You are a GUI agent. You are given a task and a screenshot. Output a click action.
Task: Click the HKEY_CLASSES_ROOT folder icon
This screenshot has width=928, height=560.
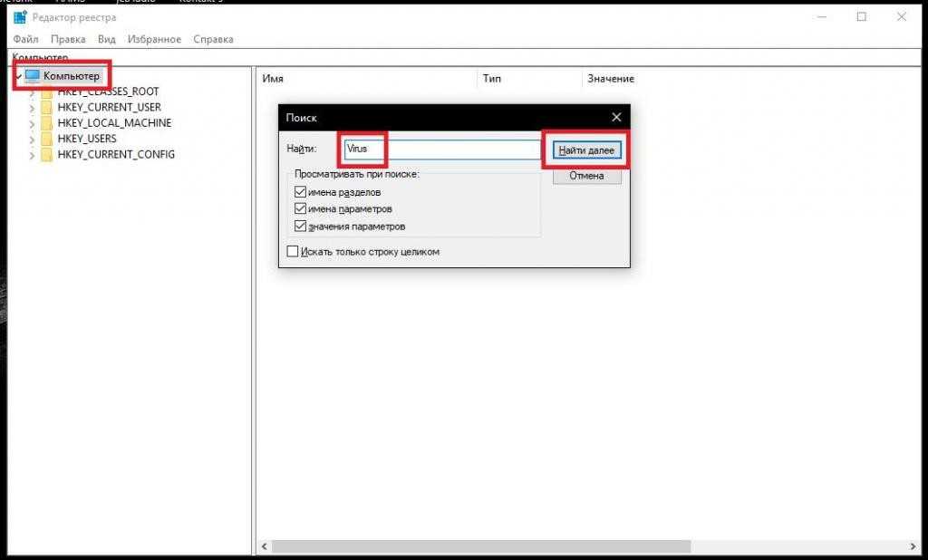click(x=47, y=92)
